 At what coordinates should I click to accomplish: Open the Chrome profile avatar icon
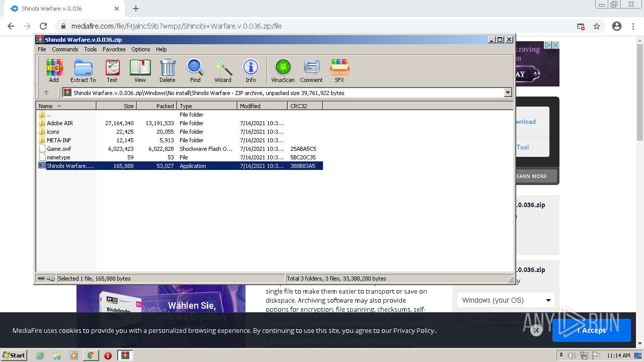pos(617,26)
